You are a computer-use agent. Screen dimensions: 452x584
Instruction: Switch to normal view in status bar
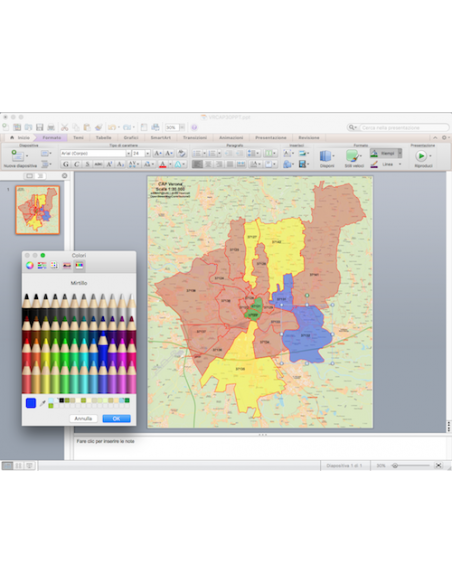(x=7, y=466)
